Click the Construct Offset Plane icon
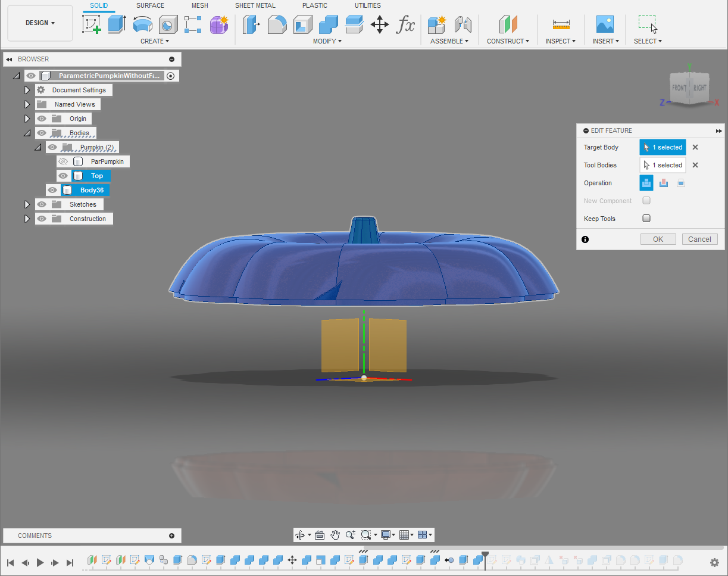 pos(508,24)
